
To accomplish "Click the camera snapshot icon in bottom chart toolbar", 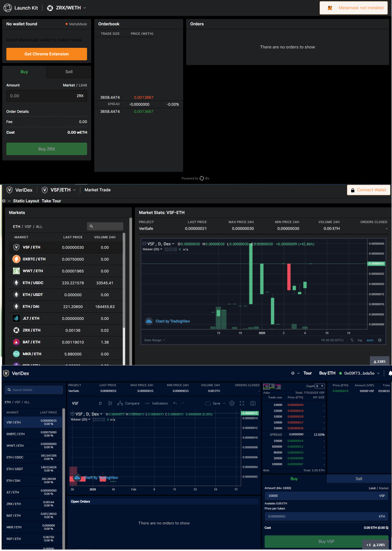I will [x=253, y=403].
